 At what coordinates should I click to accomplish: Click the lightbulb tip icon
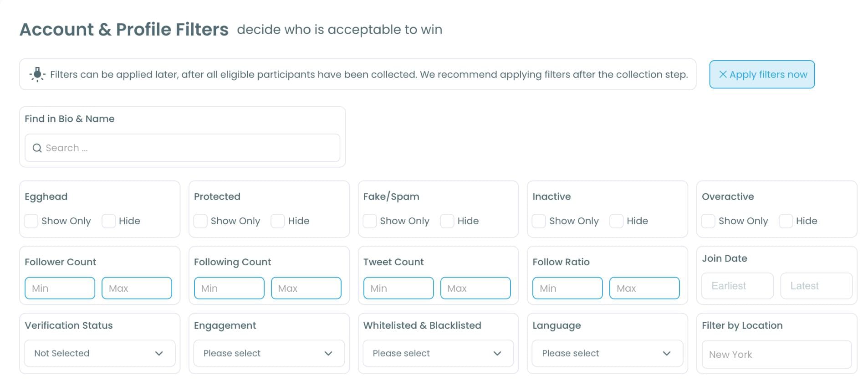click(x=37, y=74)
